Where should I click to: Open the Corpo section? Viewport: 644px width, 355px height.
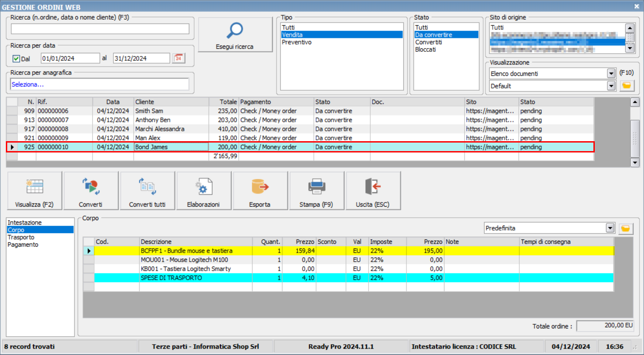40,230
